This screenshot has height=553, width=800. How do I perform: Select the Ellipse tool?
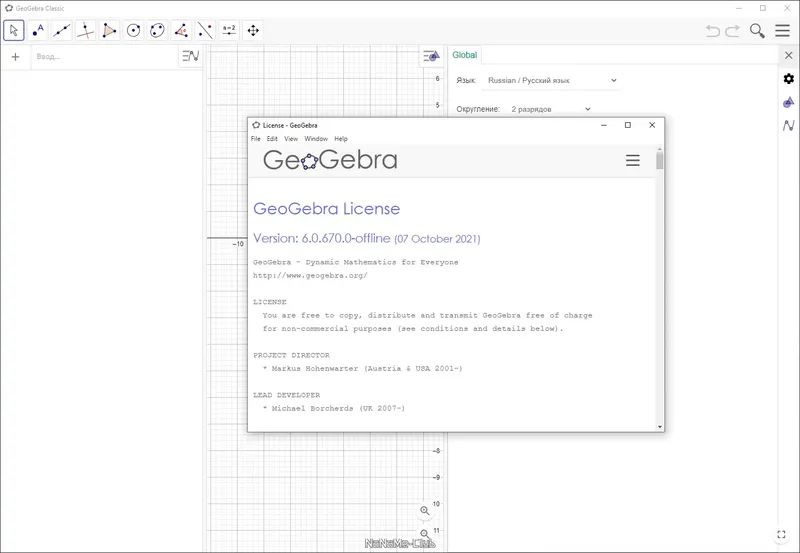tap(157, 31)
